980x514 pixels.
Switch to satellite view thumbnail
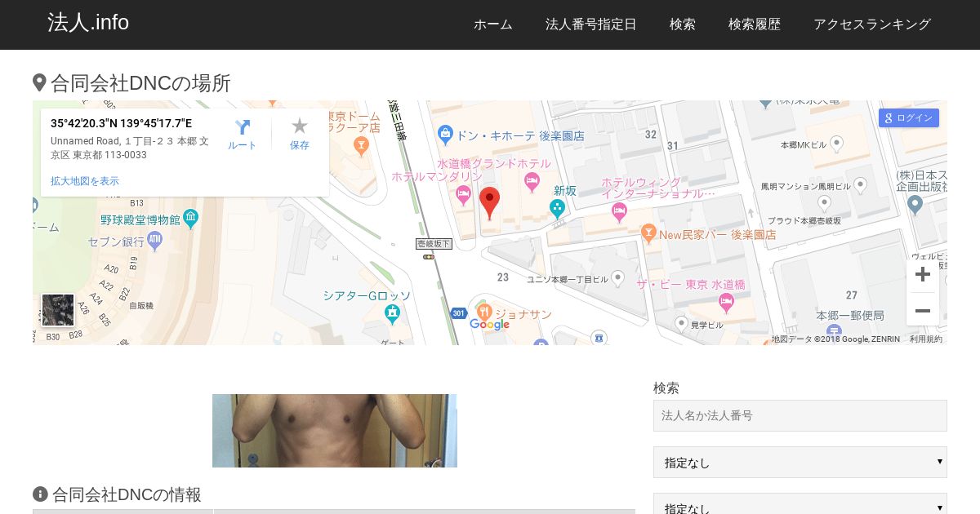58,311
